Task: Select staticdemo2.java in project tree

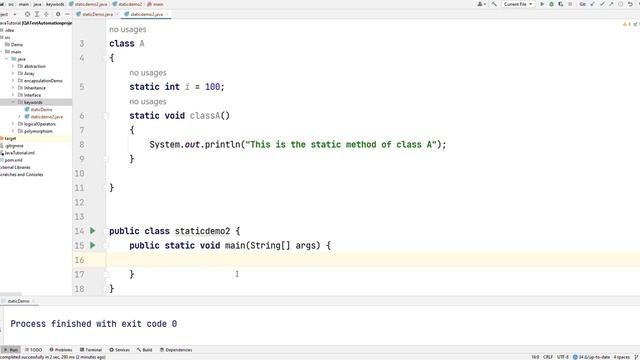Action: [x=46, y=117]
